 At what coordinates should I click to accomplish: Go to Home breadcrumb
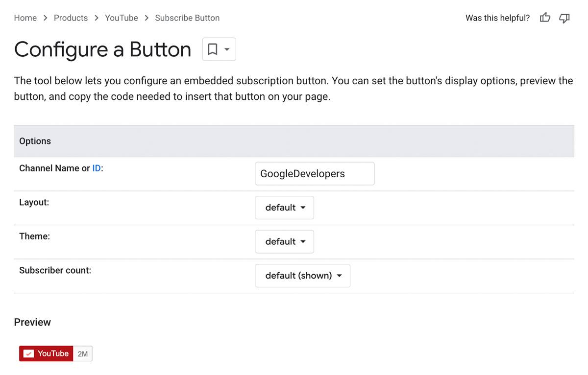point(25,18)
